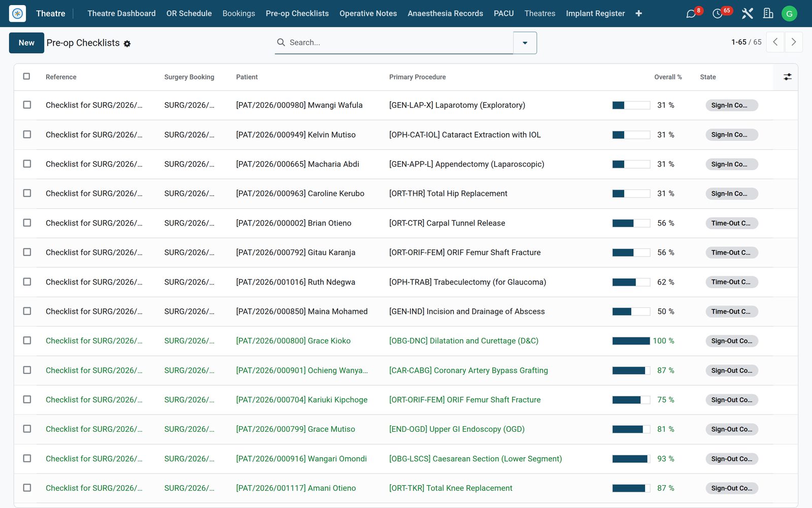Viewport: 812px width, 508px height.
Task: Open the activities clock icon
Action: pos(717,14)
